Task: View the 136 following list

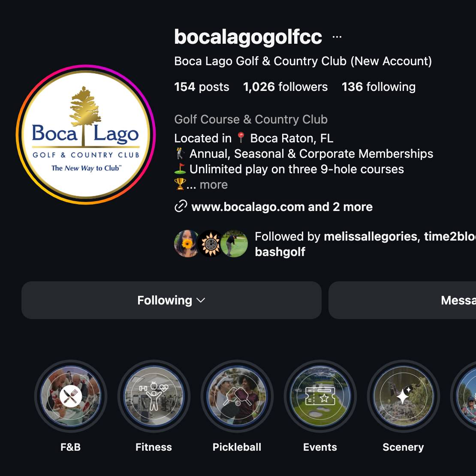Action: click(379, 87)
